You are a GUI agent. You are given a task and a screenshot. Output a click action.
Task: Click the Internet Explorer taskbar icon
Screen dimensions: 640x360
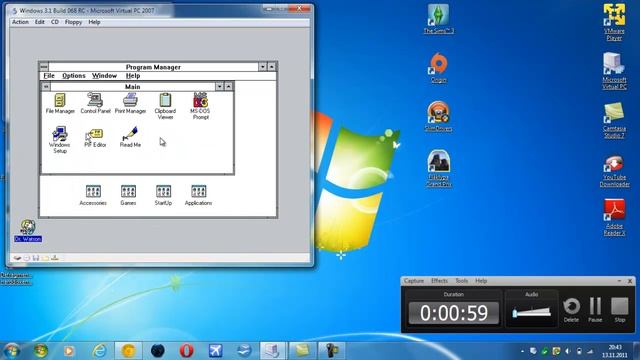[99, 351]
